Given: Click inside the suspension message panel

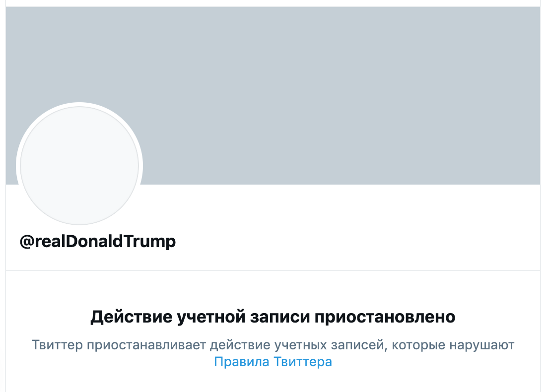Looking at the screenshot, I should coord(273,337).
